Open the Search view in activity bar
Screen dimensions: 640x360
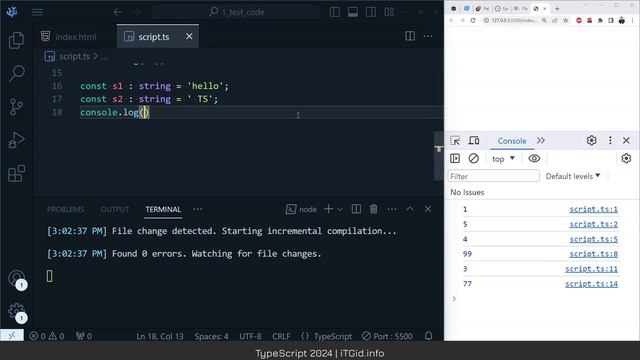click(16, 73)
